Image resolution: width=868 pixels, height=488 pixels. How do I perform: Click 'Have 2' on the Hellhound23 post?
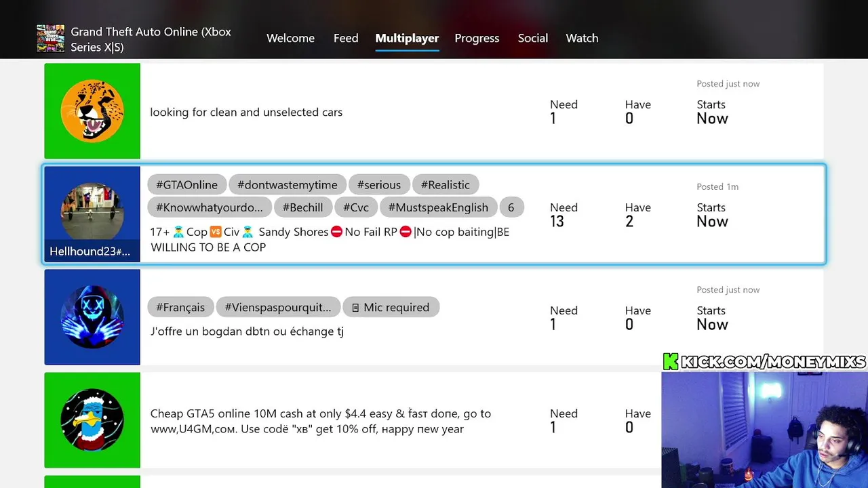click(637, 214)
